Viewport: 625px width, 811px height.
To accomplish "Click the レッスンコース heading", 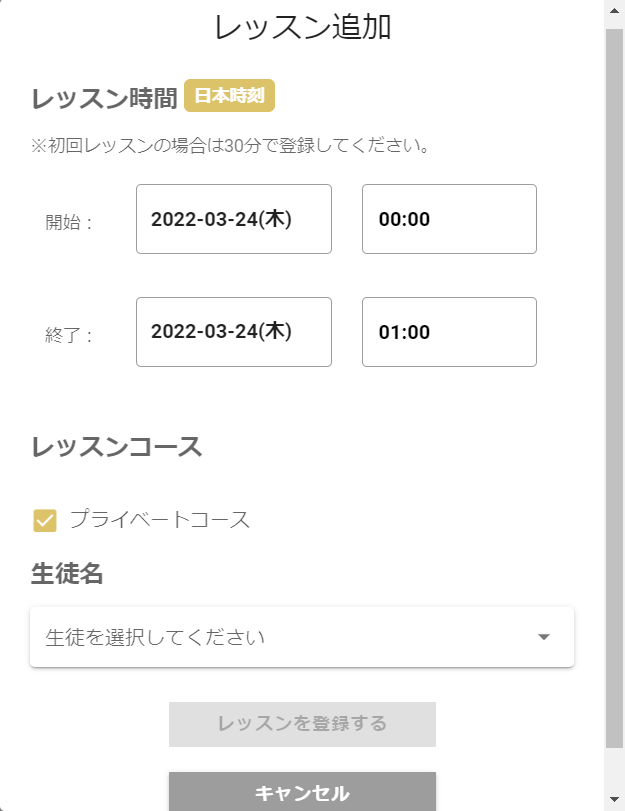I will pos(117,446).
